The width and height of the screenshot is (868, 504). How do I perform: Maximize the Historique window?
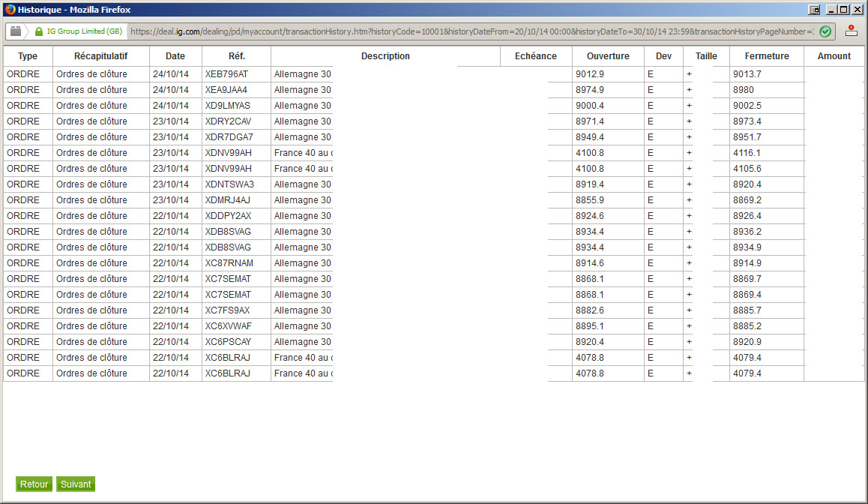pyautogui.click(x=844, y=10)
